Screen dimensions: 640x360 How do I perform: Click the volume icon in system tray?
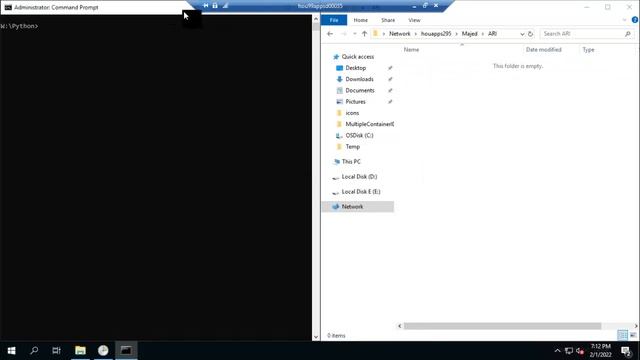[580, 351]
